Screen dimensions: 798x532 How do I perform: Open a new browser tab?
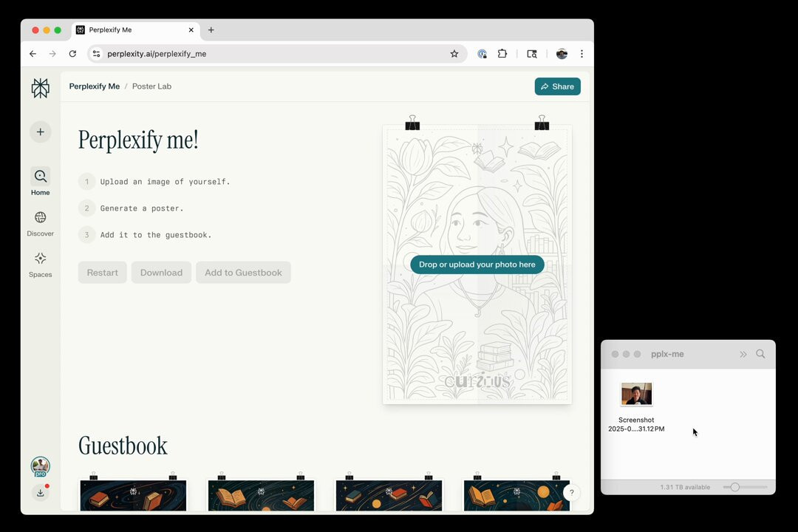[x=211, y=30]
